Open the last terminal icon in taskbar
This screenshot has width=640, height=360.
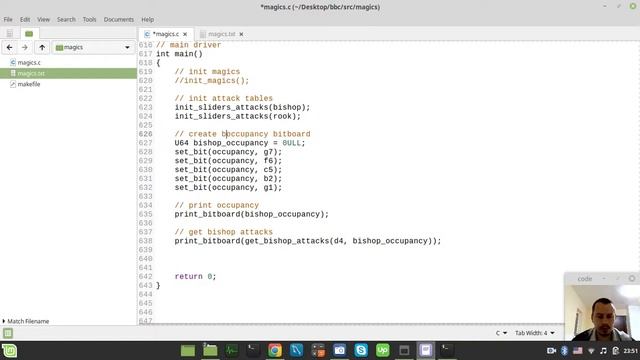click(x=447, y=351)
